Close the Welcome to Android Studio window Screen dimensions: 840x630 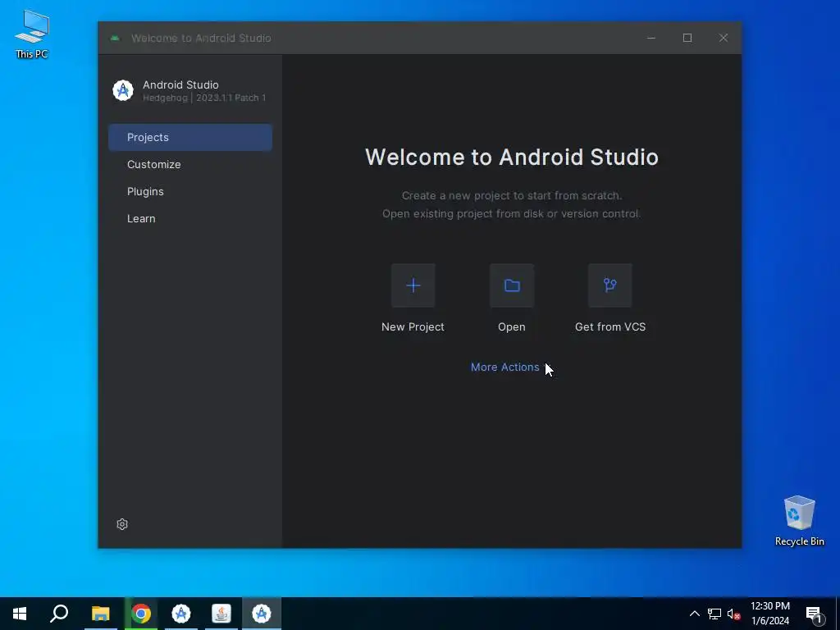tap(724, 38)
